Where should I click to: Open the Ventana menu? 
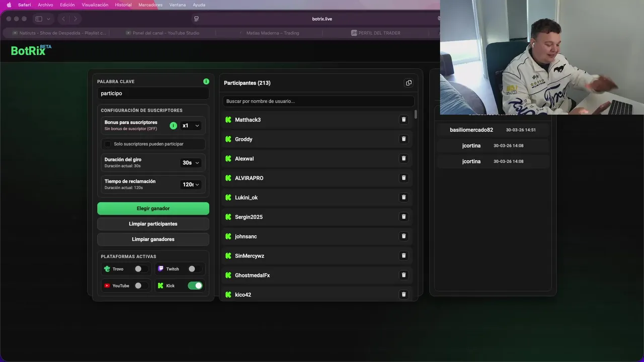(x=177, y=5)
